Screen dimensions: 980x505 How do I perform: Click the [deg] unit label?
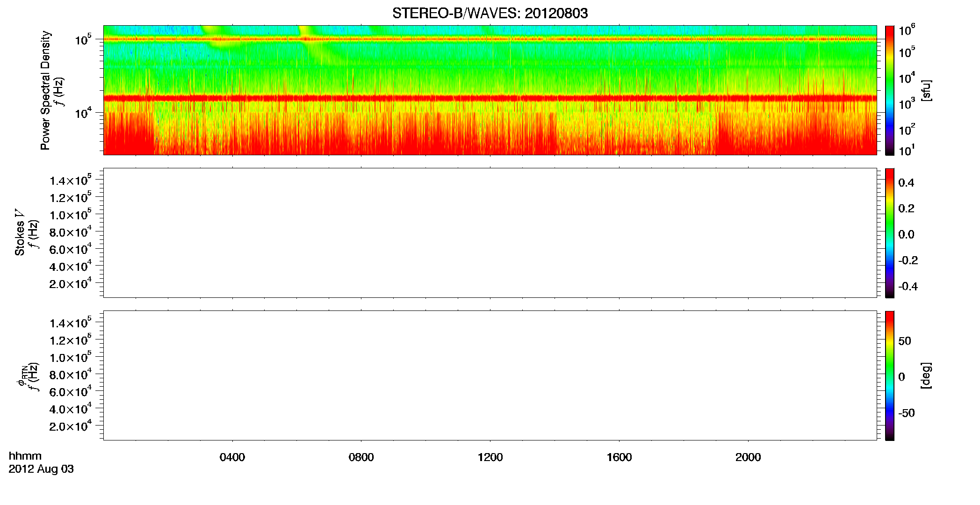[x=926, y=375]
